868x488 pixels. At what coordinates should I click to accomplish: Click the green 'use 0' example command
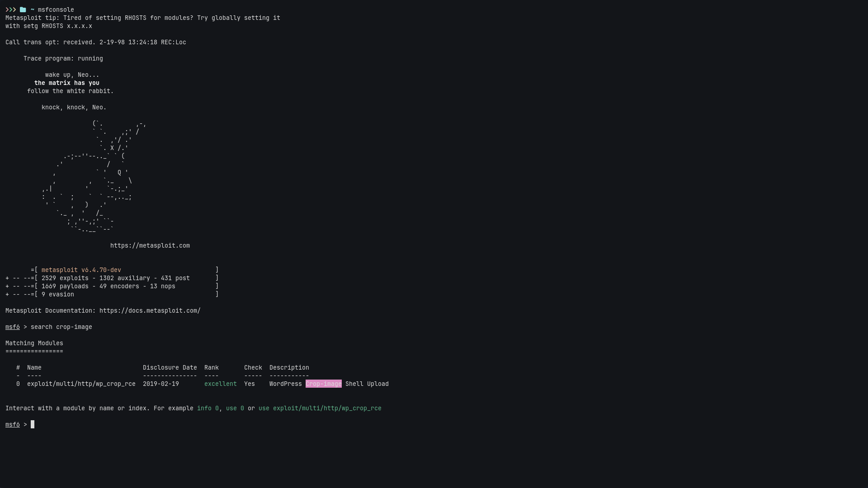coord(235,408)
